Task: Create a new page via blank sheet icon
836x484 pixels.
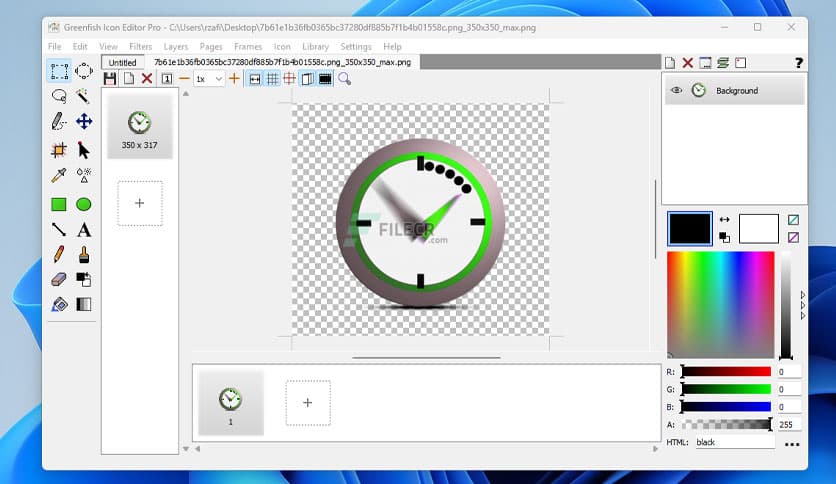Action: [x=128, y=79]
